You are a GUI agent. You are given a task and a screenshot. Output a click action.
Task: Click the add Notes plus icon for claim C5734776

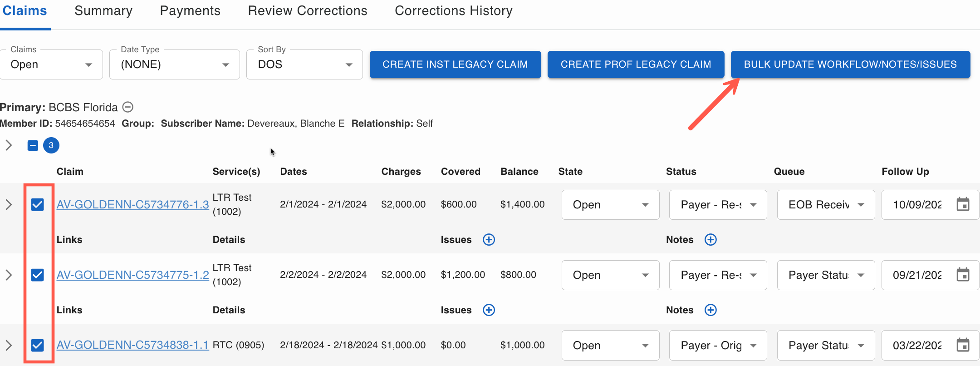coord(710,240)
